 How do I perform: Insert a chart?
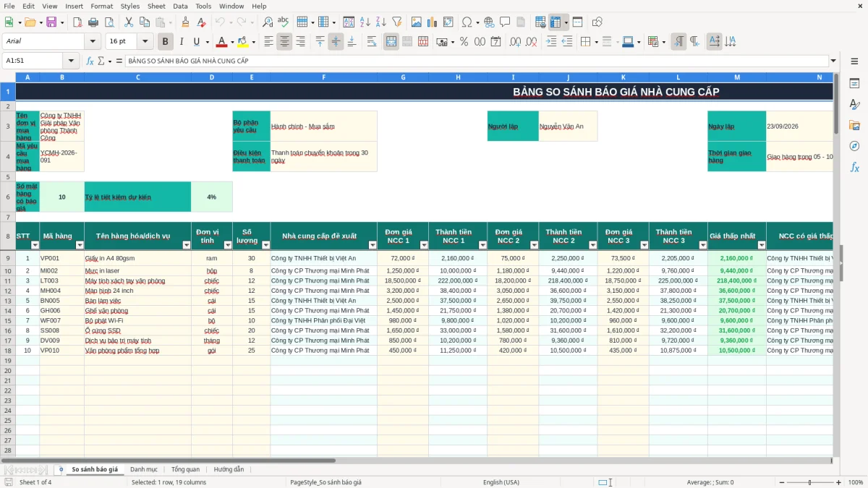click(x=433, y=22)
